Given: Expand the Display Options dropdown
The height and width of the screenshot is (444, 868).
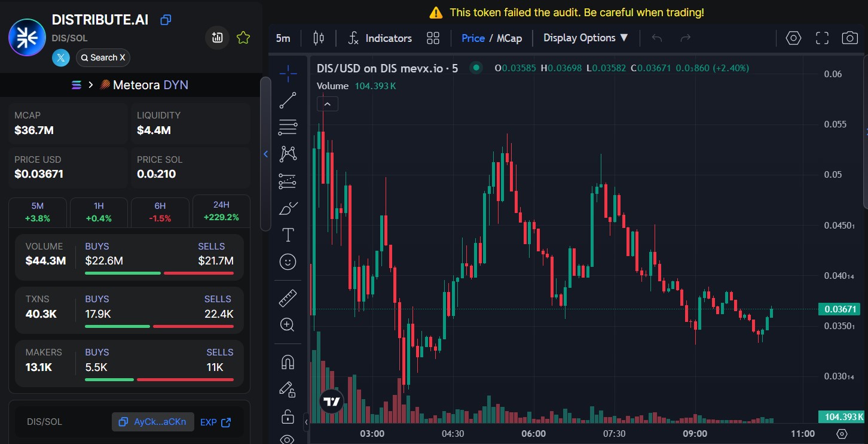Looking at the screenshot, I should tap(586, 38).
